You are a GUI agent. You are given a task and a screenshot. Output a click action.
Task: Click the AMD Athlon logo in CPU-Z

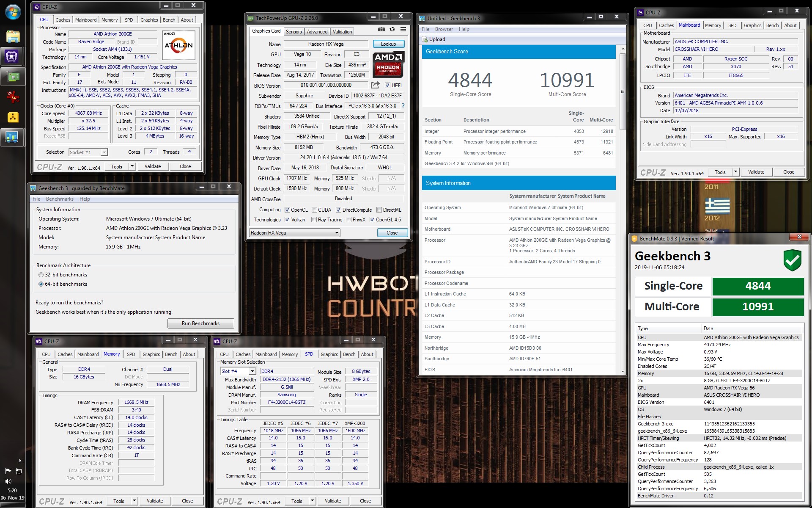(179, 45)
